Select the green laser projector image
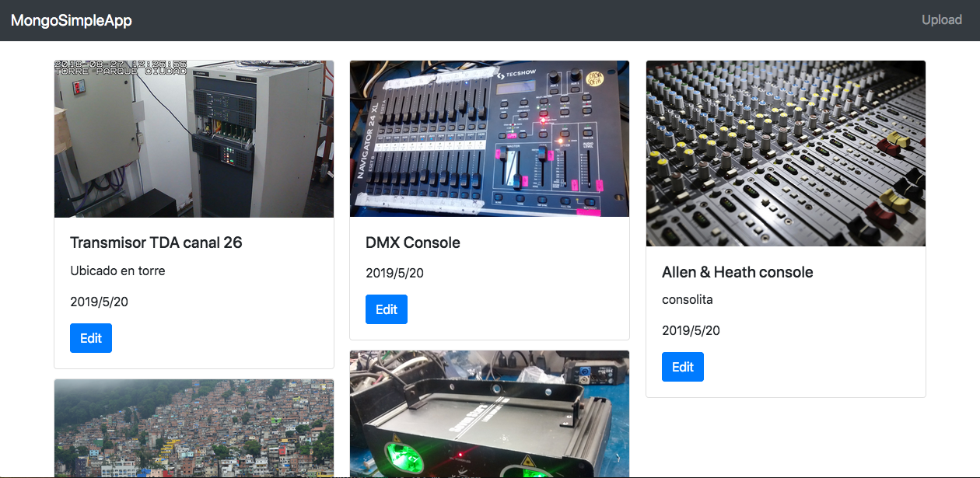 (x=489, y=416)
